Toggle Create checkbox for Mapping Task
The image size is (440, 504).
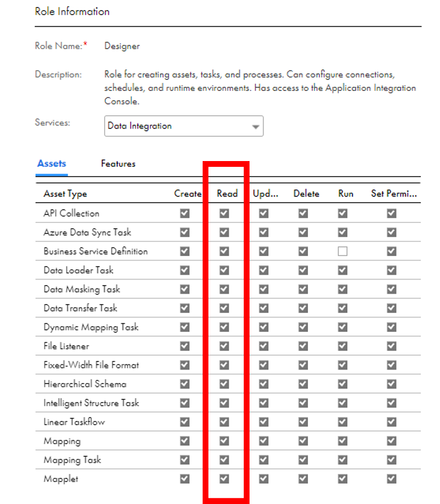pos(185,460)
